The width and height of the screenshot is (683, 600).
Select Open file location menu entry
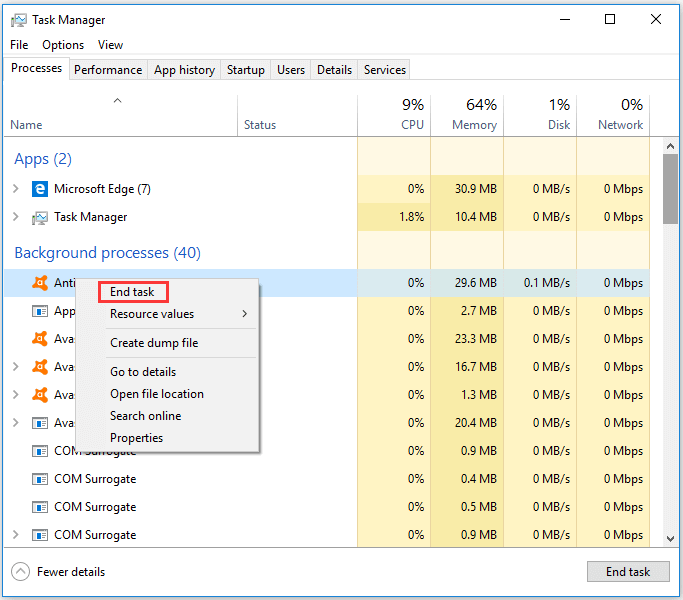(x=157, y=394)
